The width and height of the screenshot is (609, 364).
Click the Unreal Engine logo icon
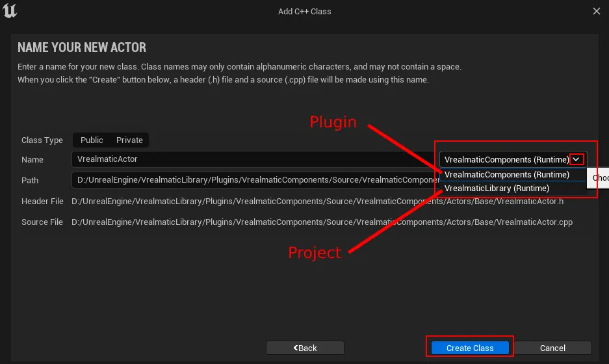point(10,10)
